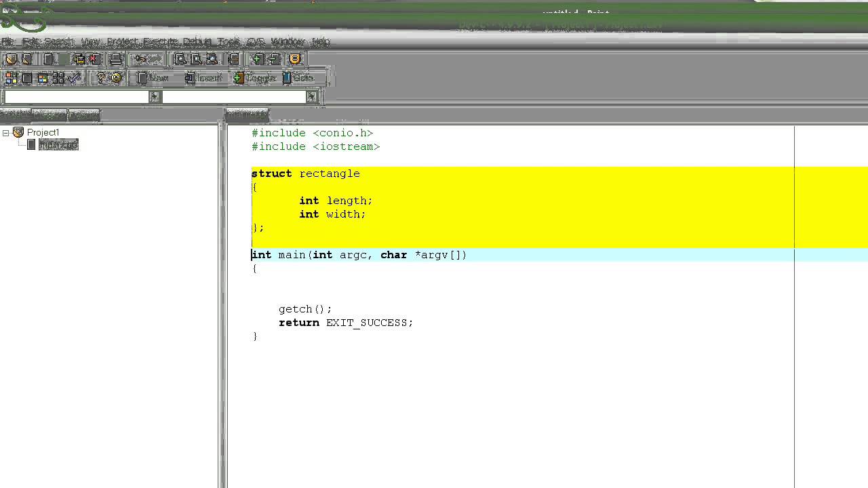Image resolution: width=868 pixels, height=488 pixels.
Task: Click the red X close-file toolbar icon
Action: (x=94, y=59)
